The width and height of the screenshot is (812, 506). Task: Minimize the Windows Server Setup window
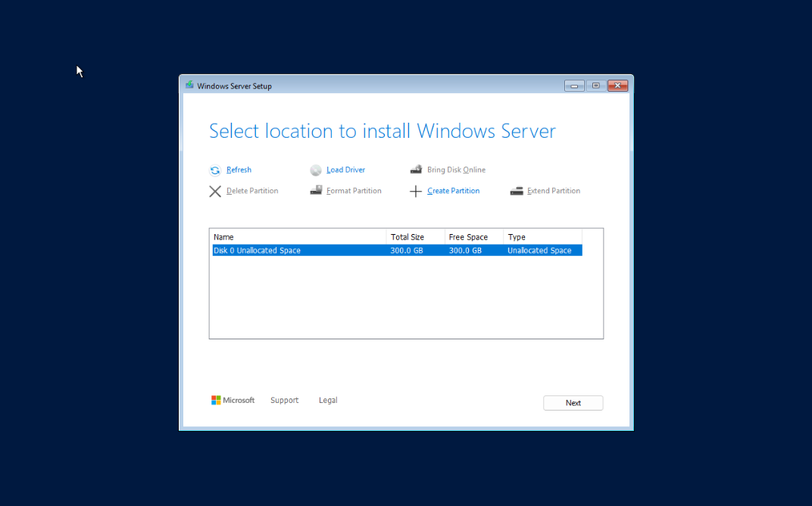click(x=574, y=86)
